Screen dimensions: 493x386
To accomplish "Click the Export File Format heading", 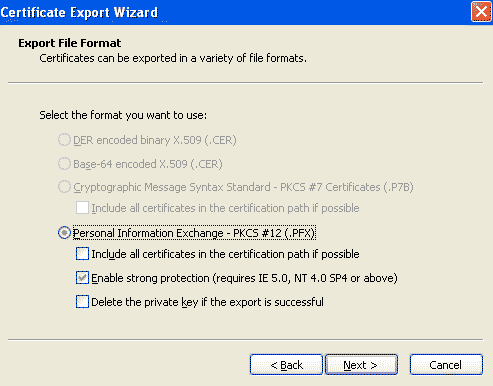I will point(70,43).
